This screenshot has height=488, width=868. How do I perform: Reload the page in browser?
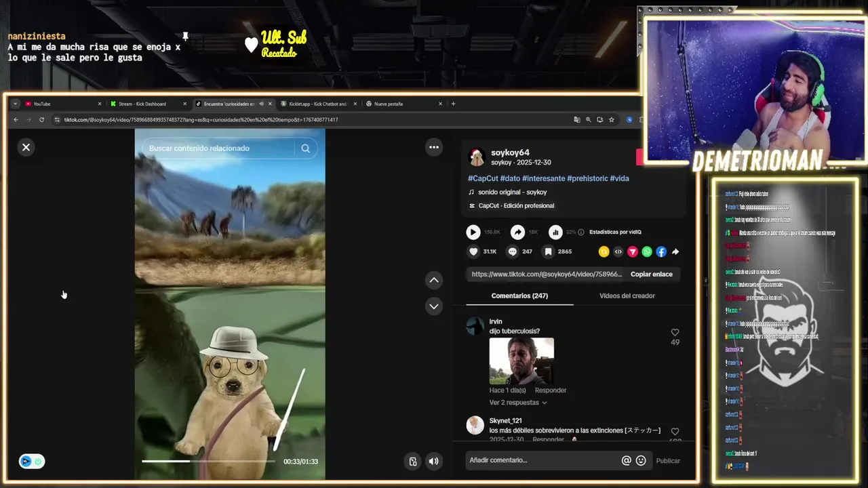[x=41, y=120]
